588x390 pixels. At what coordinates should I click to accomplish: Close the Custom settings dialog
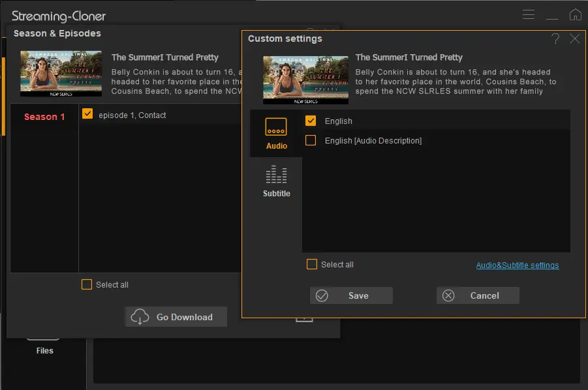coord(574,38)
